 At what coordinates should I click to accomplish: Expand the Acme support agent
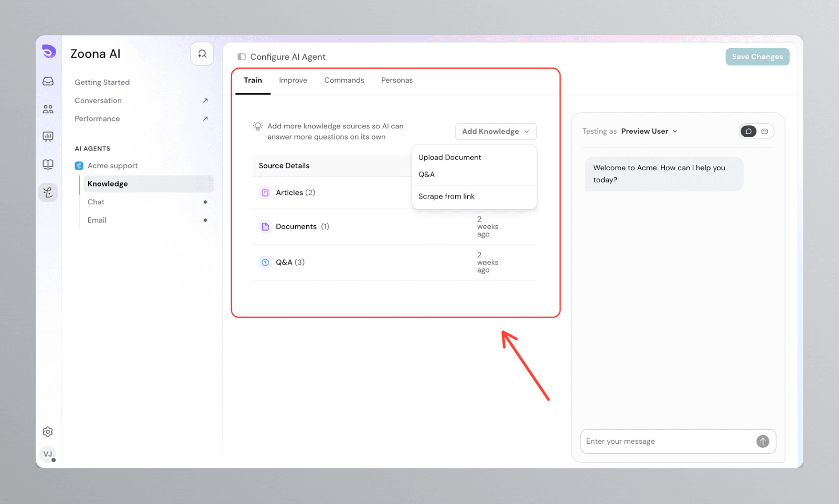pos(112,166)
